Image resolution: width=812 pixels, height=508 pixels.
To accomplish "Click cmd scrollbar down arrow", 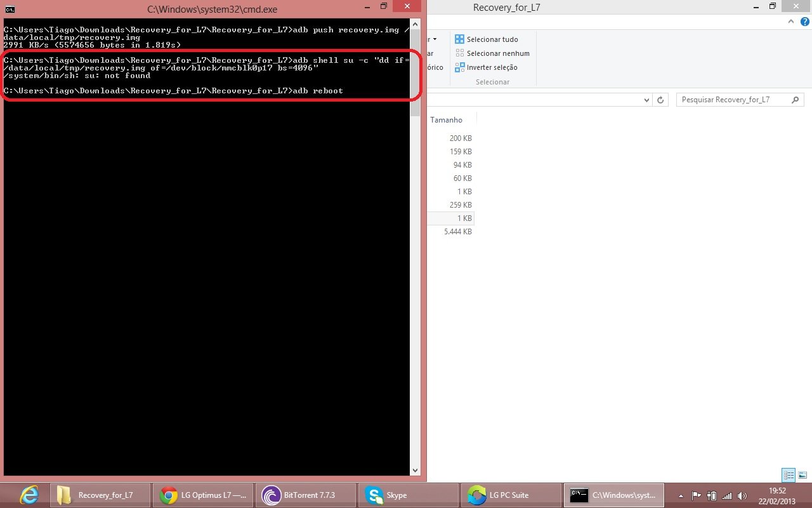I will pos(416,471).
